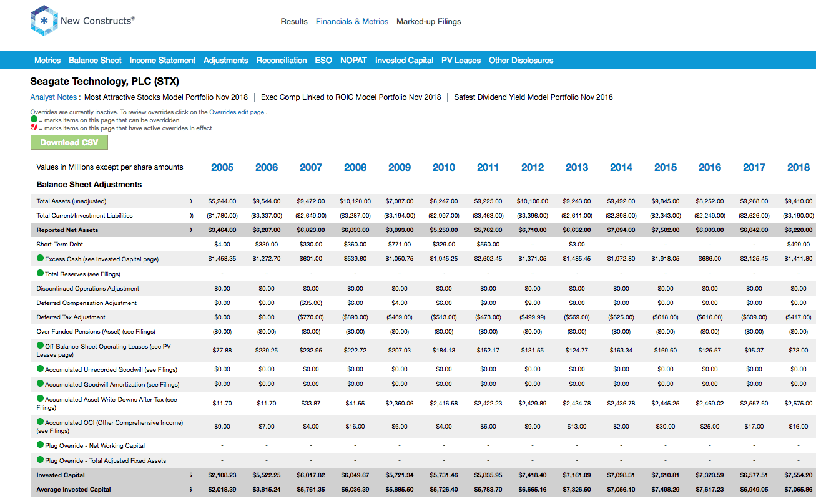This screenshot has height=504, width=816.
Task: Click Discontinued Operations Adjustment row label
Action: pyautogui.click(x=89, y=289)
